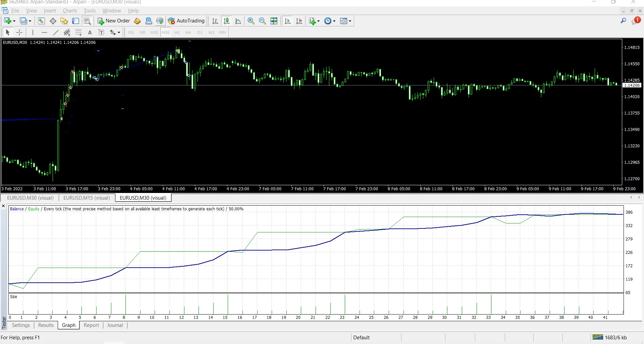Open the MetaEditor book icon
The image size is (644, 344).
tap(137, 21)
